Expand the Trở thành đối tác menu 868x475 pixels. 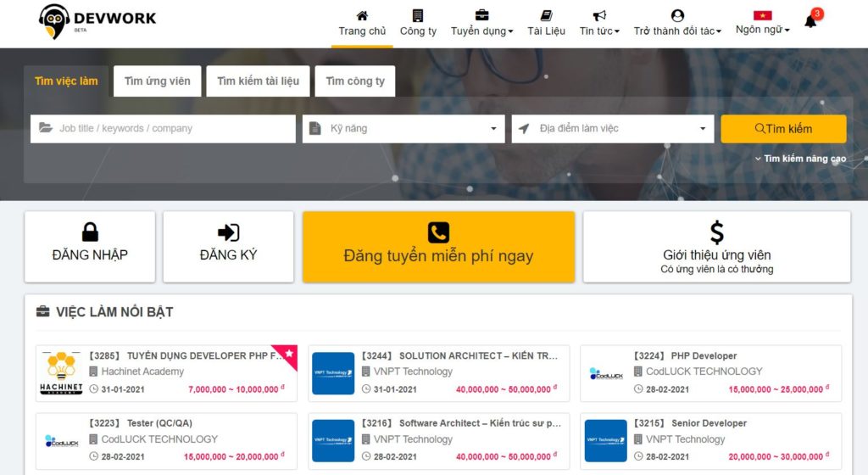pyautogui.click(x=677, y=31)
